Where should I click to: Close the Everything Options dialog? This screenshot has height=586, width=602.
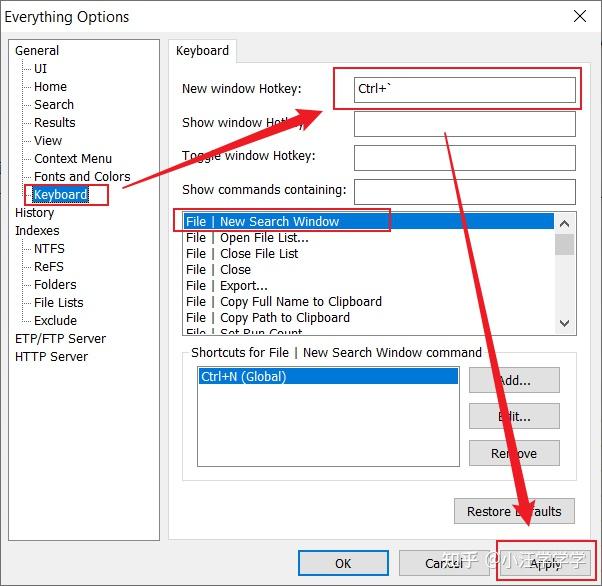[580, 17]
